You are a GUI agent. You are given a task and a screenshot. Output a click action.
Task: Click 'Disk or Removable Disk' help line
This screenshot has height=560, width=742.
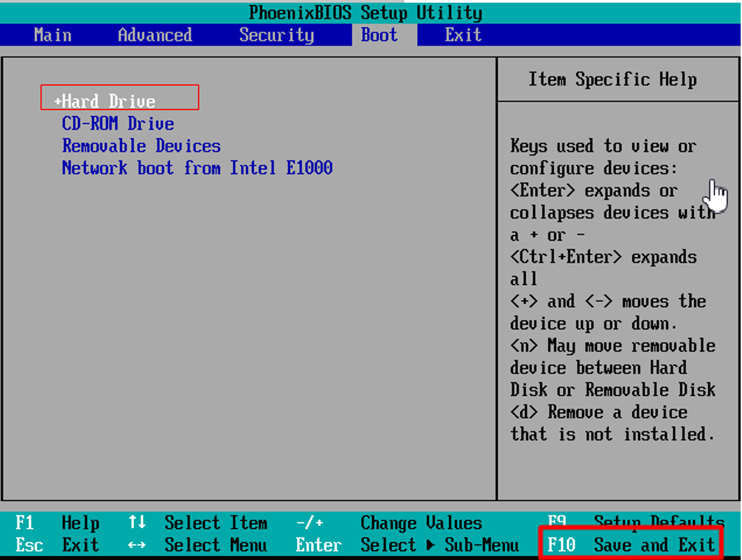coord(613,389)
